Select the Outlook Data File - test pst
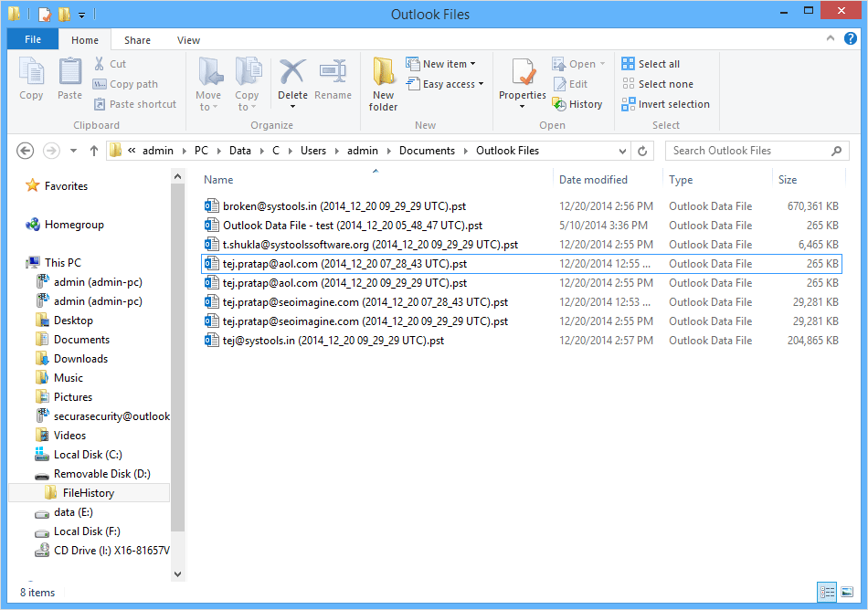 pyautogui.click(x=521, y=225)
